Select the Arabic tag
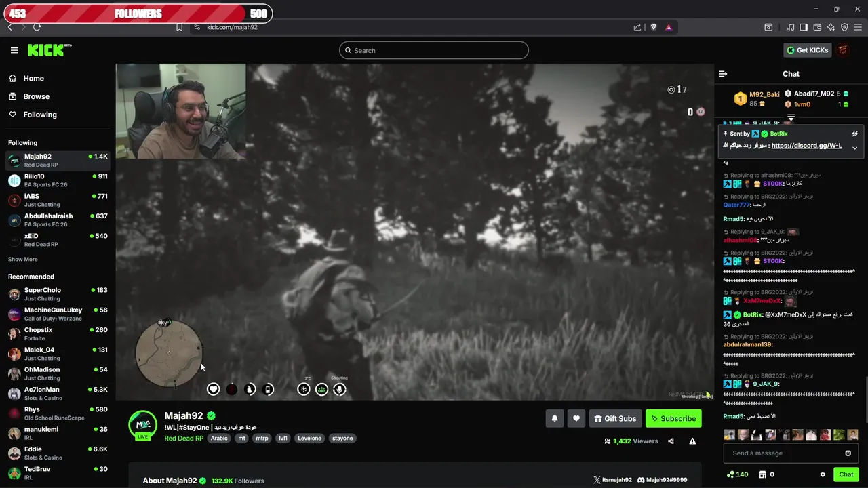 219,439
